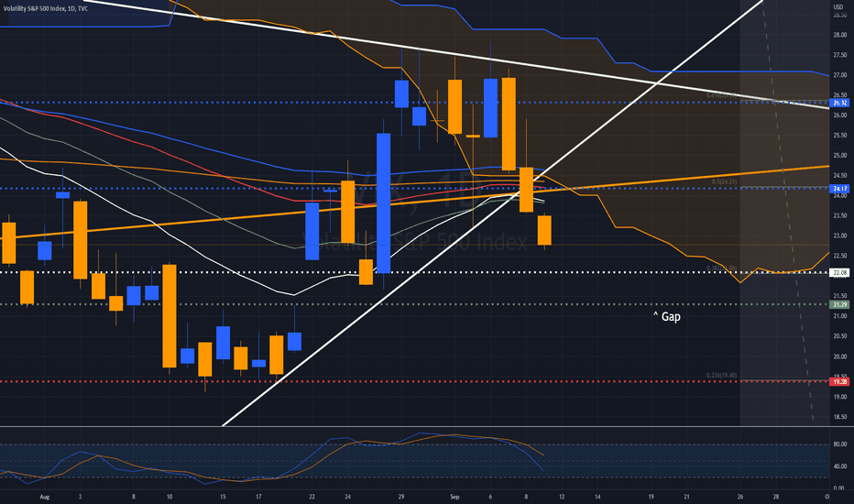Viewport: 854px width, 504px height.
Task: Click the 28.00 price axis value
Action: pyautogui.click(x=839, y=35)
